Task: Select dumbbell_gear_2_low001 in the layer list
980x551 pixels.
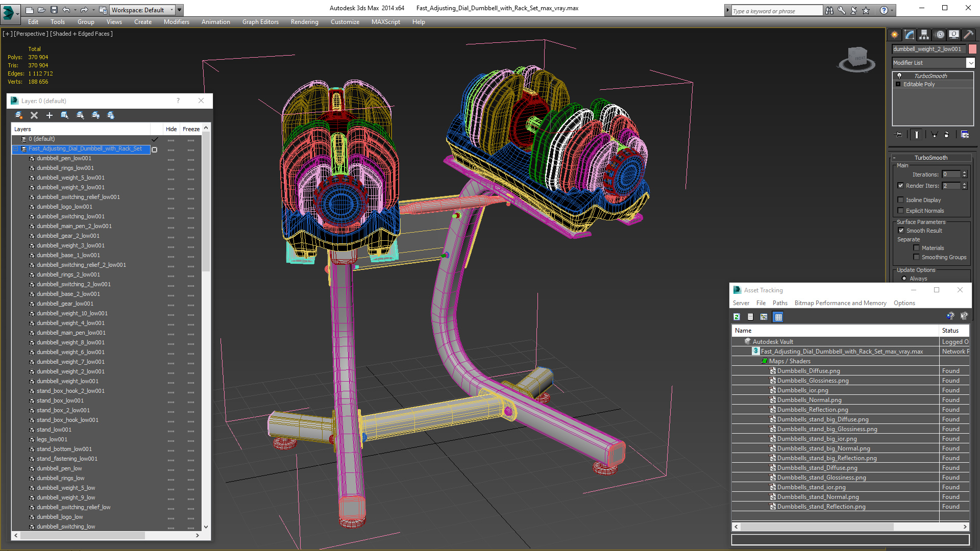Action: pos(68,236)
